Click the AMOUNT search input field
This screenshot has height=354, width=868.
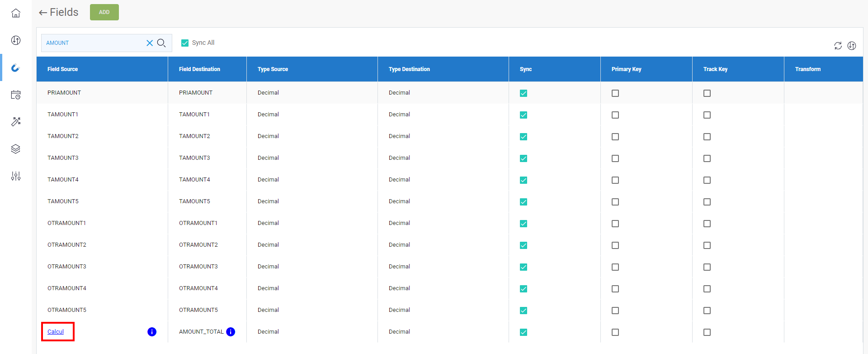93,43
